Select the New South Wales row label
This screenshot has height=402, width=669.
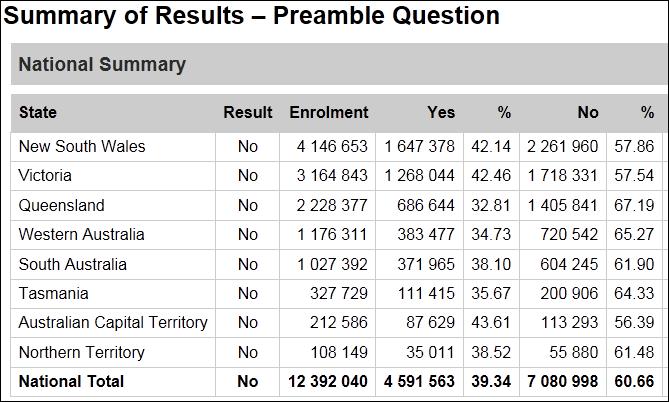(82, 146)
